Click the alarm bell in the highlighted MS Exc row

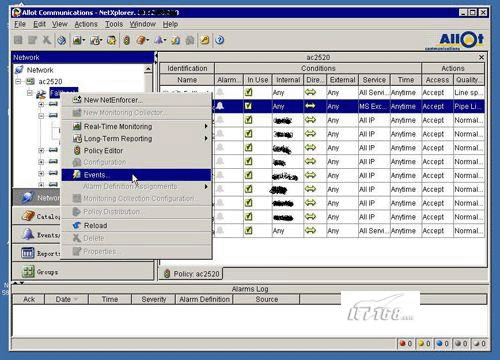pyautogui.click(x=220, y=106)
